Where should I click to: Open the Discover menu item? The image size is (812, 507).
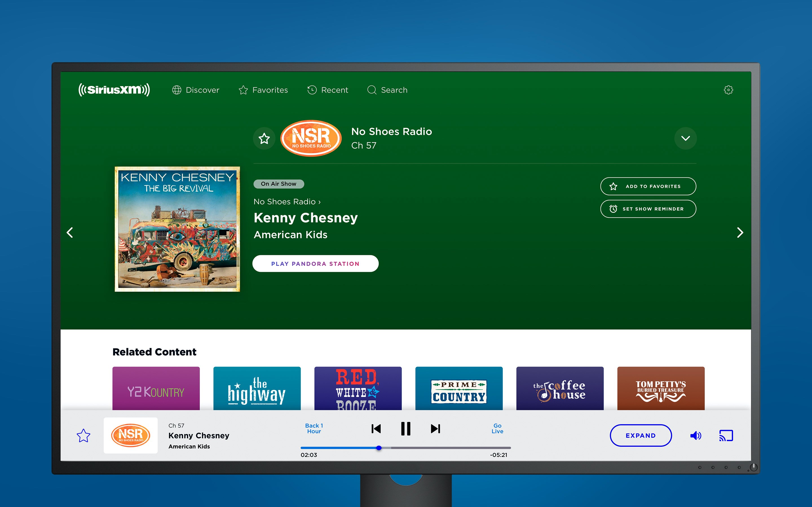pos(196,90)
